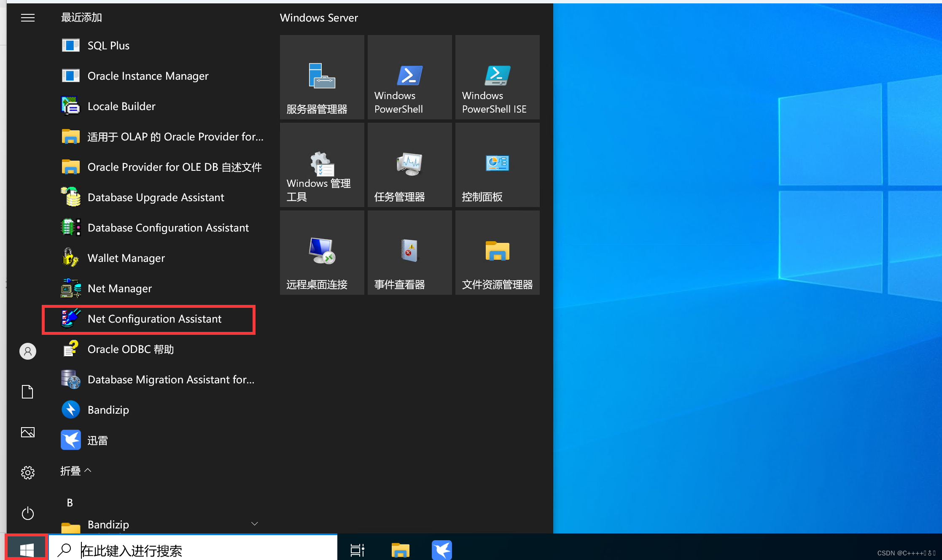Open SQL Plus

point(108,46)
